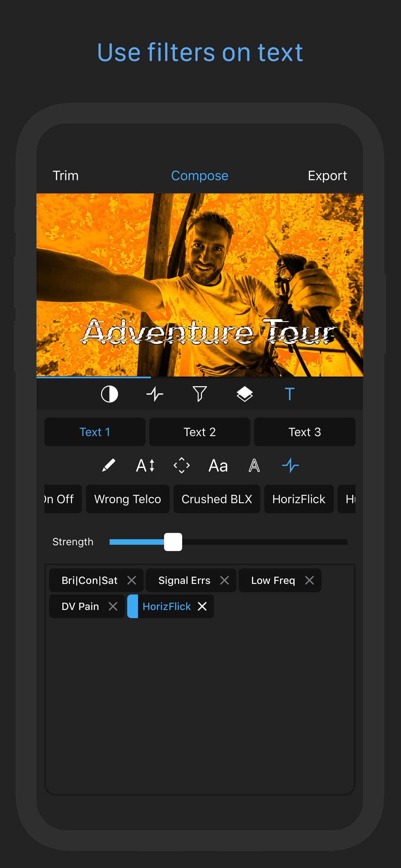Remove the Signal Errs filter

(224, 580)
